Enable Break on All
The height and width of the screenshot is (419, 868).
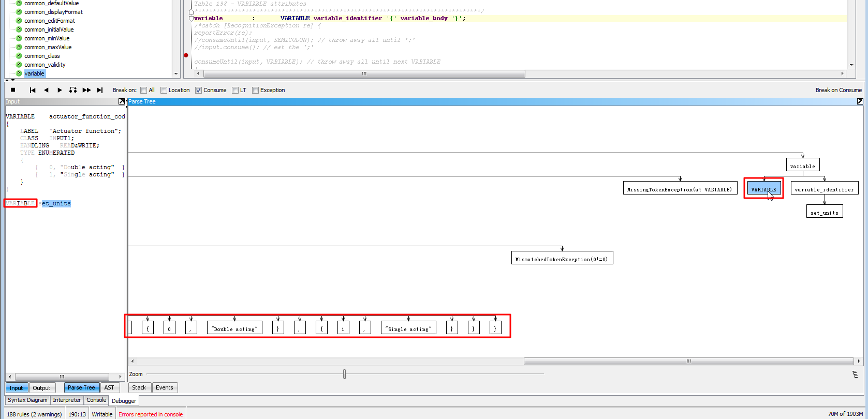[x=144, y=90]
